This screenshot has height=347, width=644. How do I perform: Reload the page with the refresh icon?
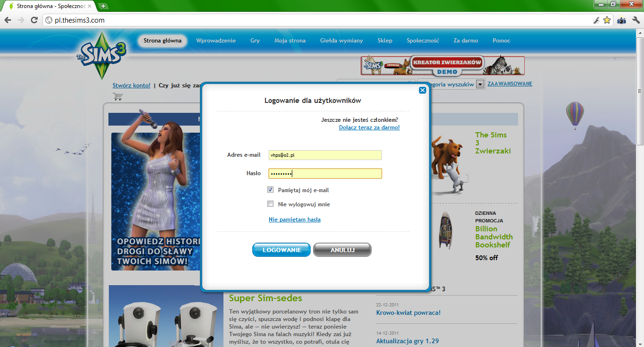click(x=34, y=20)
